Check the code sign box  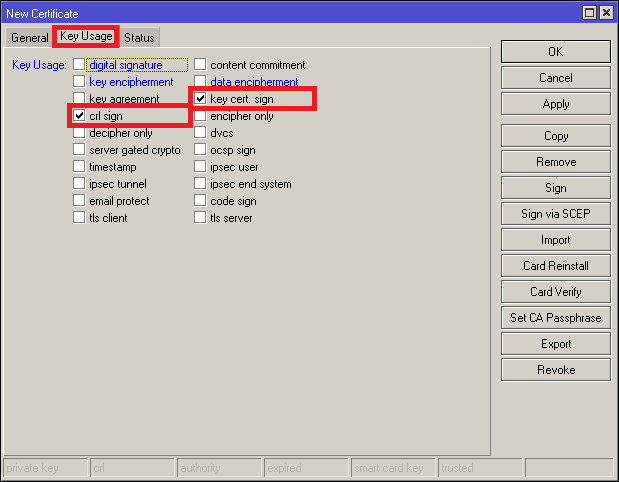tap(200, 201)
